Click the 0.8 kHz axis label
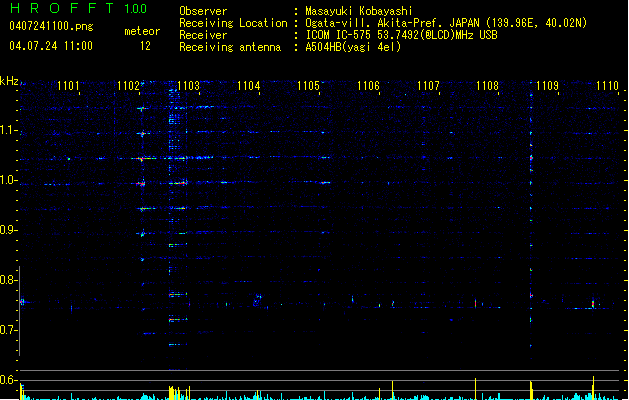The width and height of the screenshot is (629, 400). coord(8,280)
